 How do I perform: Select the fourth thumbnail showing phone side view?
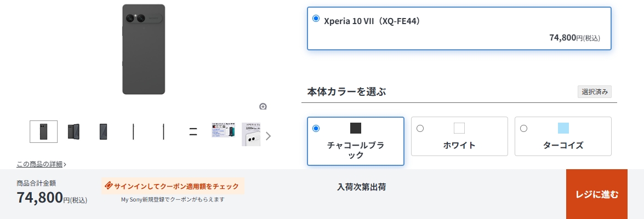(134, 131)
